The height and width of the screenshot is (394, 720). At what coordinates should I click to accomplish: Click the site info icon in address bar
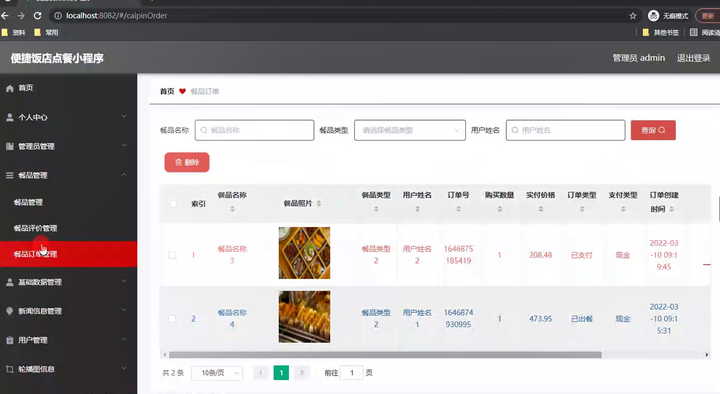coord(58,16)
